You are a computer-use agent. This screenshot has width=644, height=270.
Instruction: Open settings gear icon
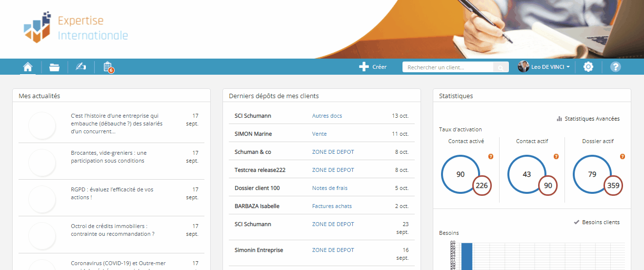tap(588, 67)
